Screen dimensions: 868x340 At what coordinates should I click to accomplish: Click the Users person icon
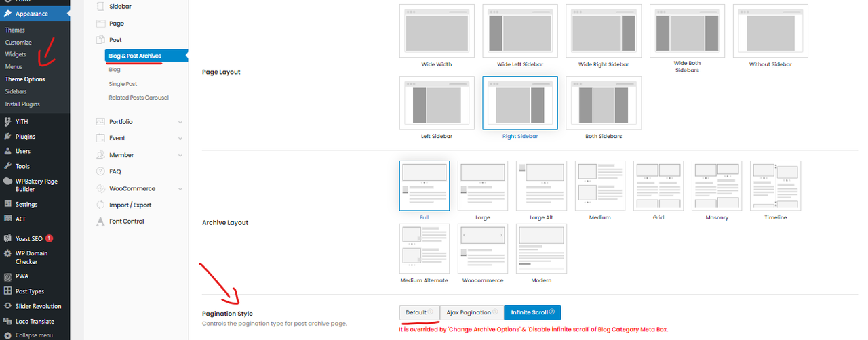click(x=8, y=152)
